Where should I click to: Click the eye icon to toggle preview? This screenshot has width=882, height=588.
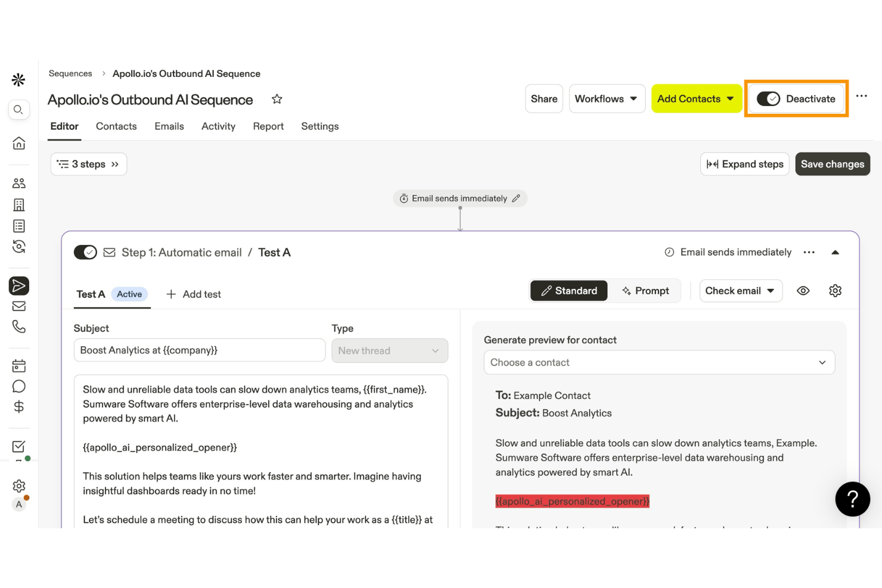[803, 291]
